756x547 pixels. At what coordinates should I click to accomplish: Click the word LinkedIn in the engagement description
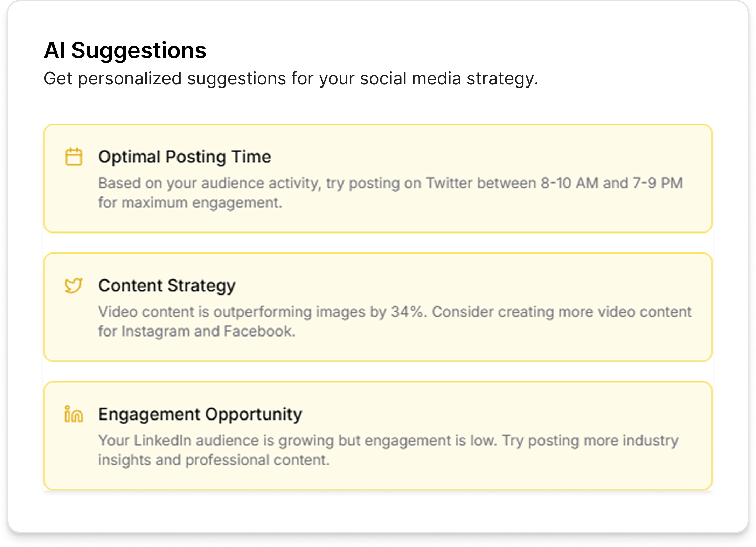tap(162, 441)
